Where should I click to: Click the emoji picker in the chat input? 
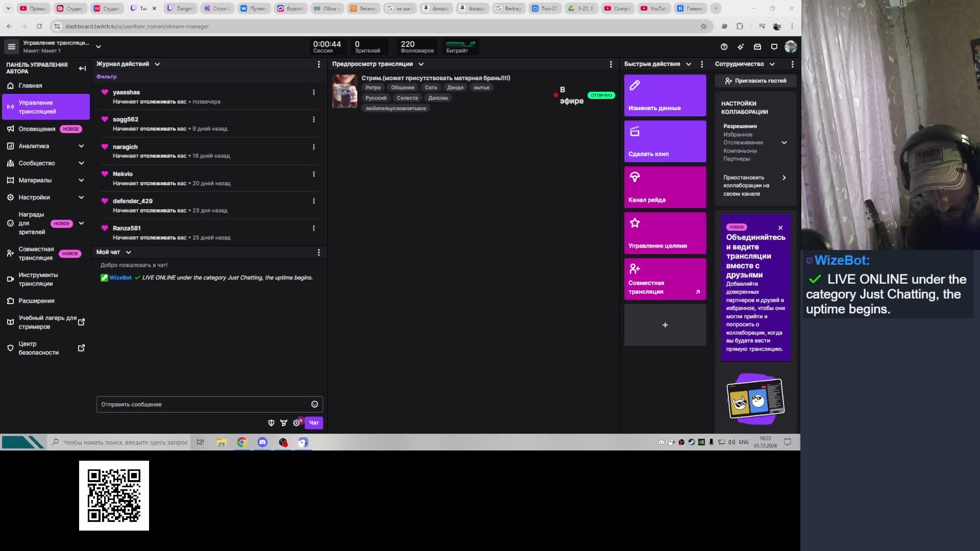pos(314,405)
